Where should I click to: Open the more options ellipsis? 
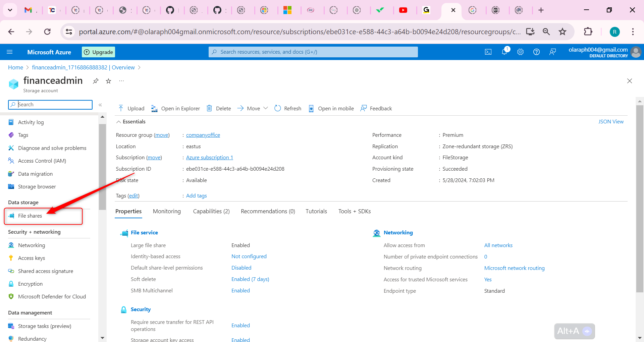point(121,81)
